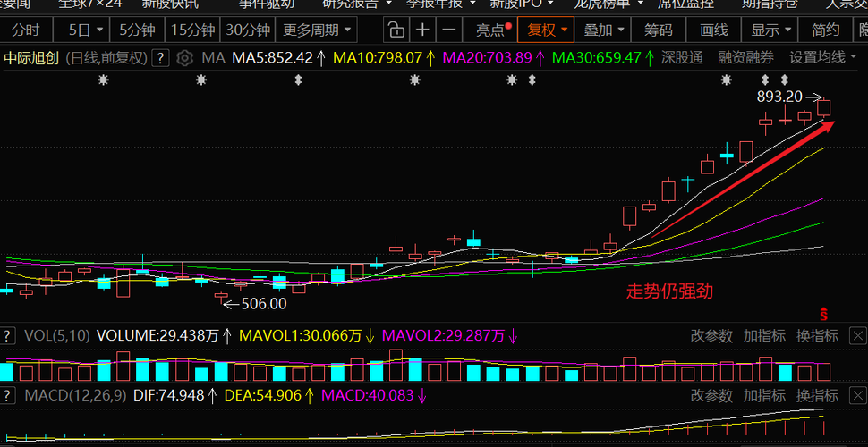The width and height of the screenshot is (868, 447).
Task: Switch chart to 15分钟 period
Action: click(x=192, y=30)
